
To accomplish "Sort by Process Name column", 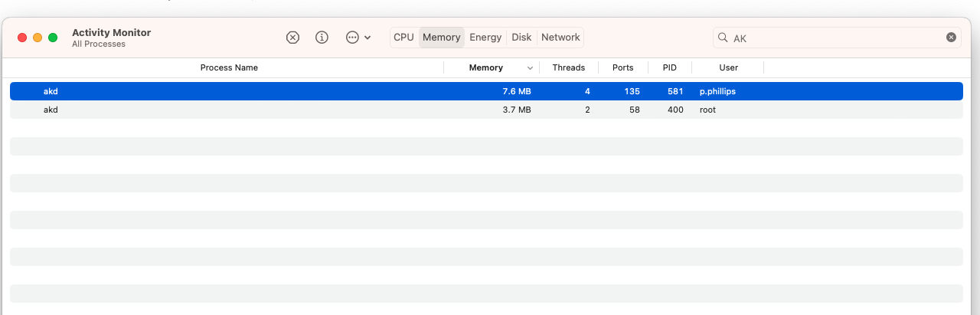I will [x=229, y=68].
